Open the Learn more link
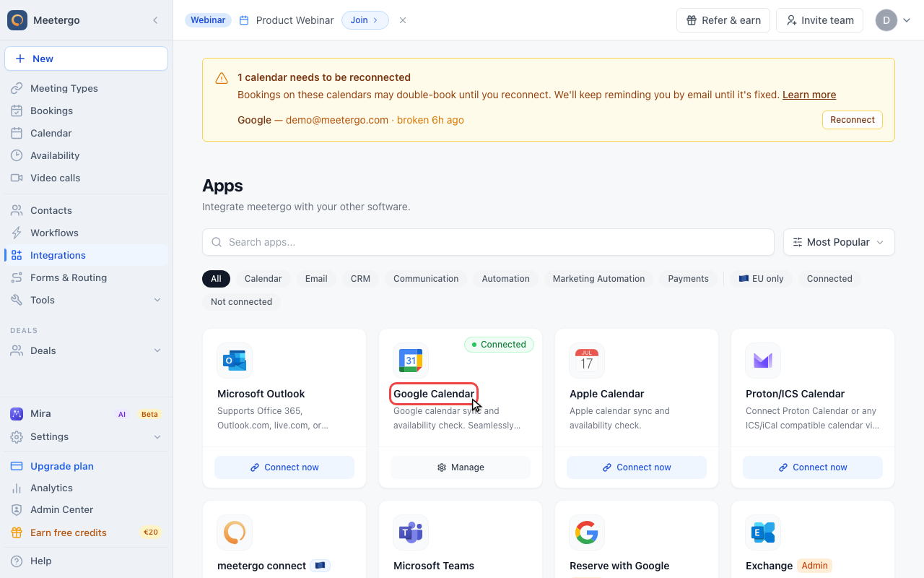The width and height of the screenshot is (924, 578). [809, 95]
